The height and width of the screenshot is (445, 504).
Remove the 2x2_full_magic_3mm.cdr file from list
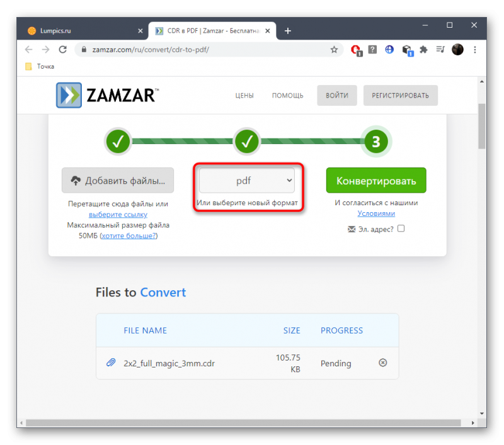[382, 363]
